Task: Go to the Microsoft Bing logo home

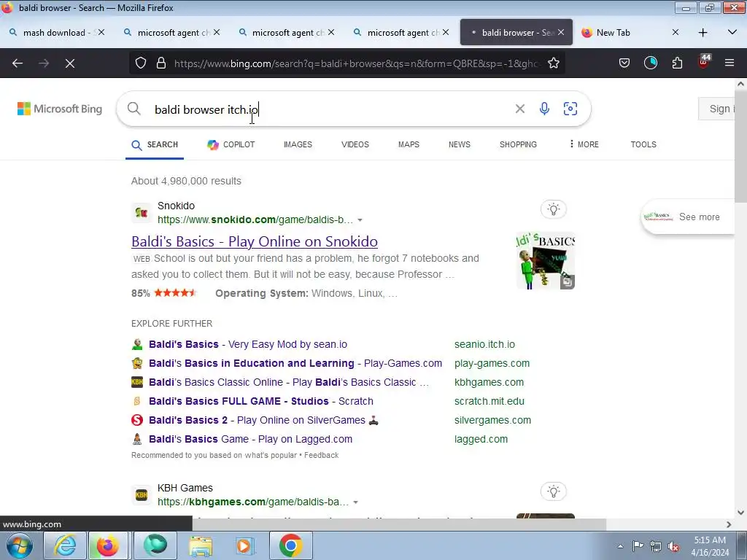Action: point(60,109)
